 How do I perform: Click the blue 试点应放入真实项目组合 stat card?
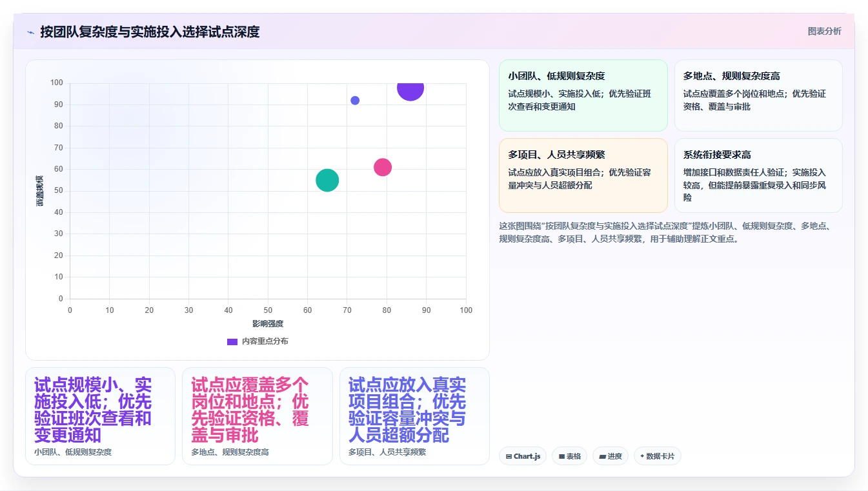[x=414, y=416]
